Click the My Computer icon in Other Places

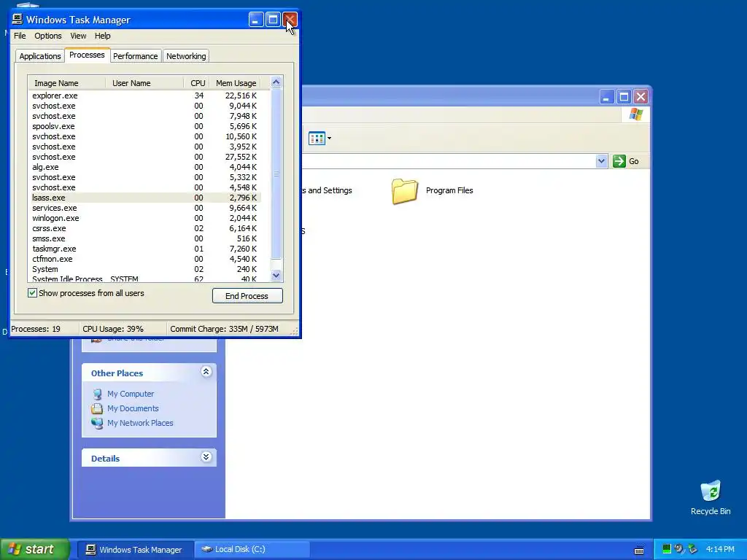[x=97, y=394]
